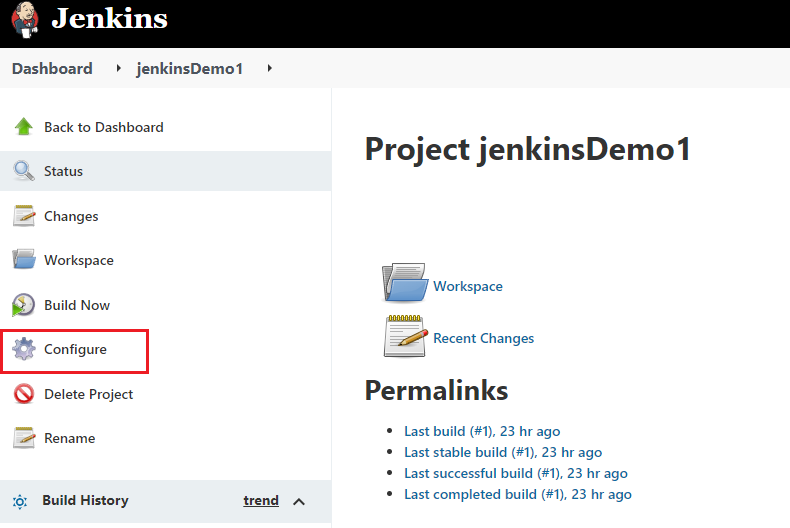
Task: Click the Permalinks heading
Action: pyautogui.click(x=436, y=391)
